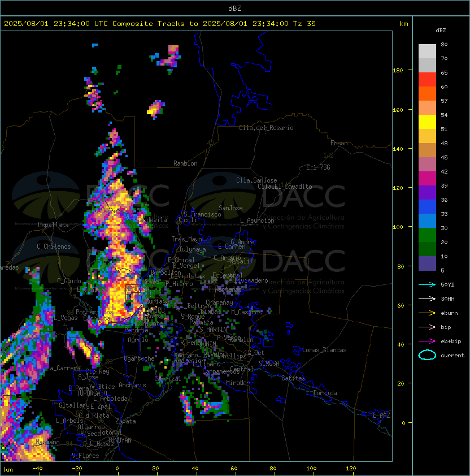Click the E_1-736 map label

(x=318, y=167)
